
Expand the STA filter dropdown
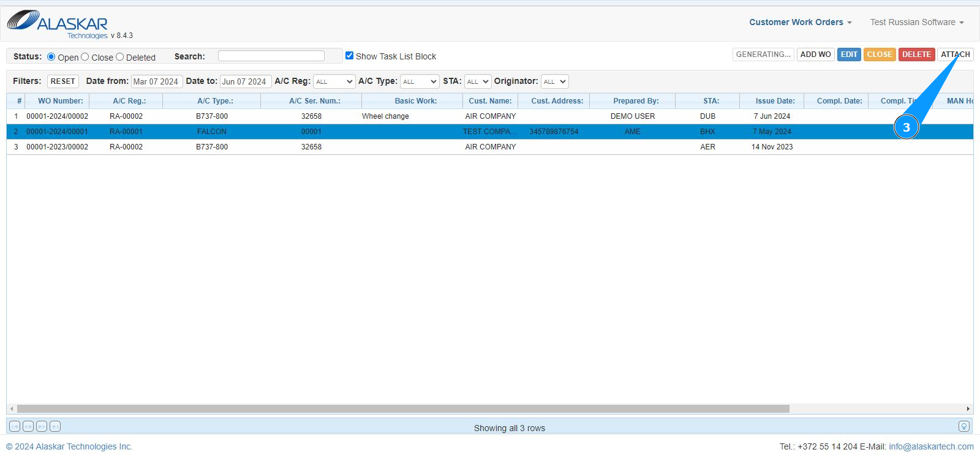pos(478,81)
